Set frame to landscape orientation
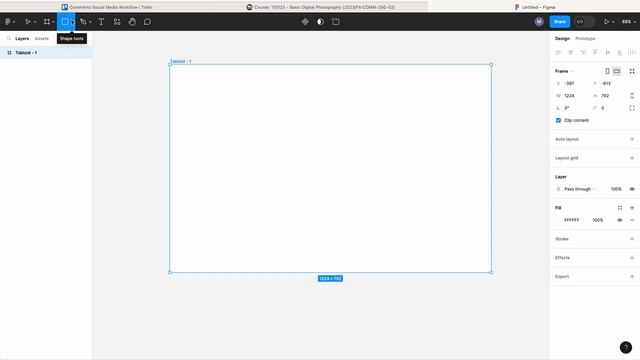This screenshot has width=640, height=360. [x=617, y=71]
